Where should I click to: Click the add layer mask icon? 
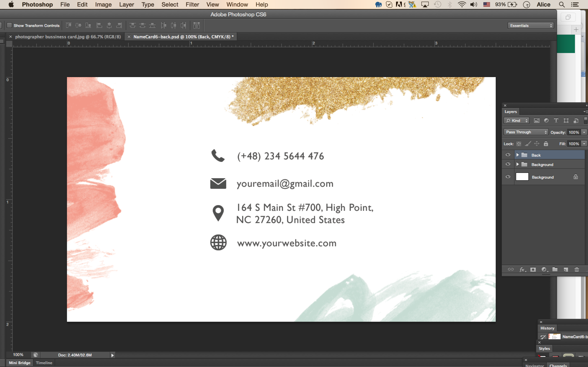point(533,270)
